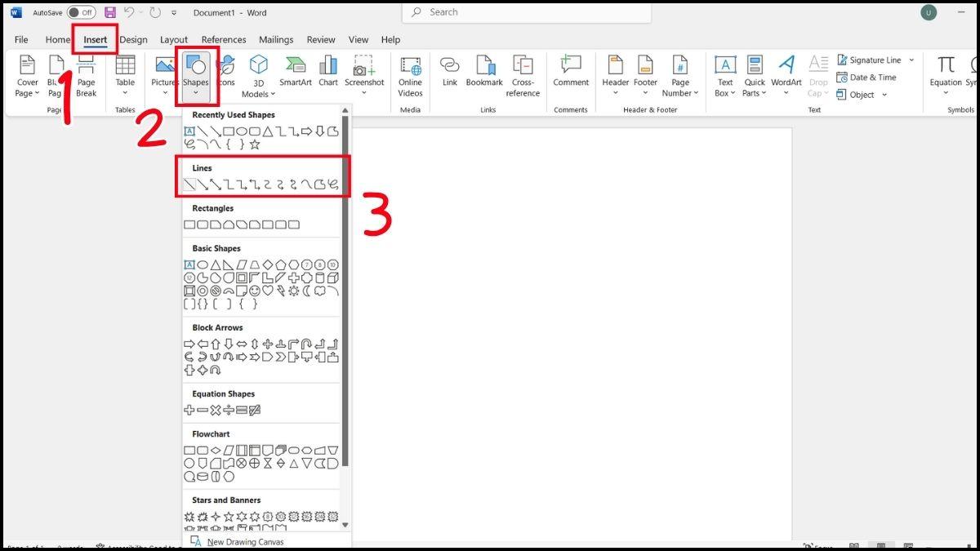Open the Header dropdown menu

tap(616, 92)
